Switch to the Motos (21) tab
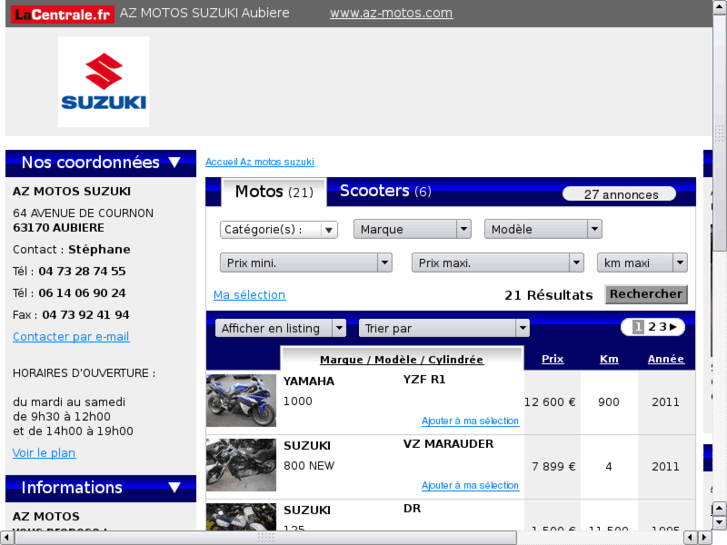This screenshot has width=727, height=545. click(274, 192)
